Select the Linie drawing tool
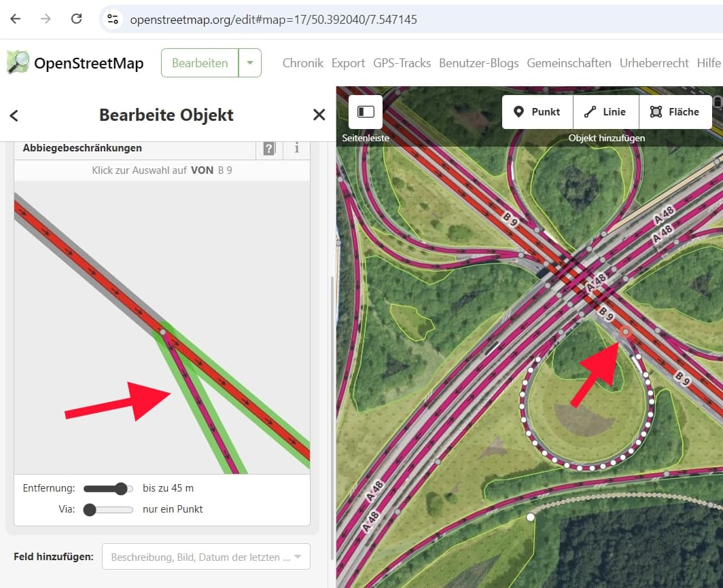 pos(605,112)
